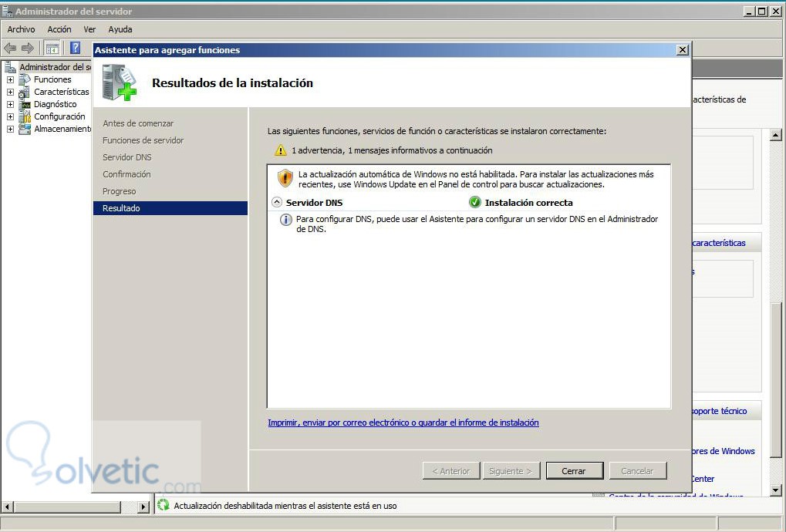Click the Características tree node icon

pos(25,93)
